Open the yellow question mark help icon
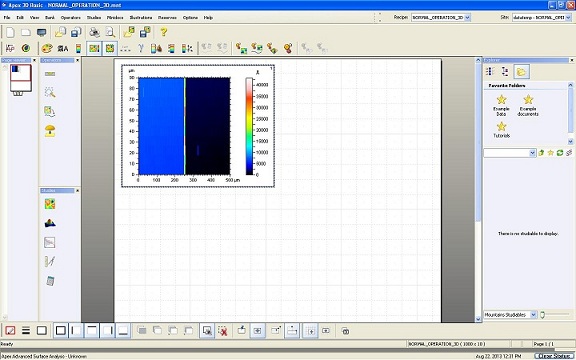576x360 pixels. click(164, 32)
